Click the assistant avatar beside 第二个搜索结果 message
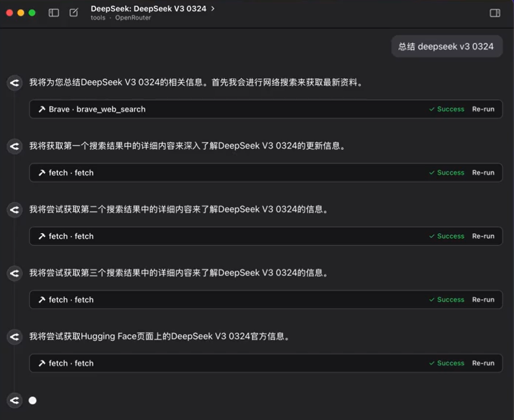 point(15,210)
